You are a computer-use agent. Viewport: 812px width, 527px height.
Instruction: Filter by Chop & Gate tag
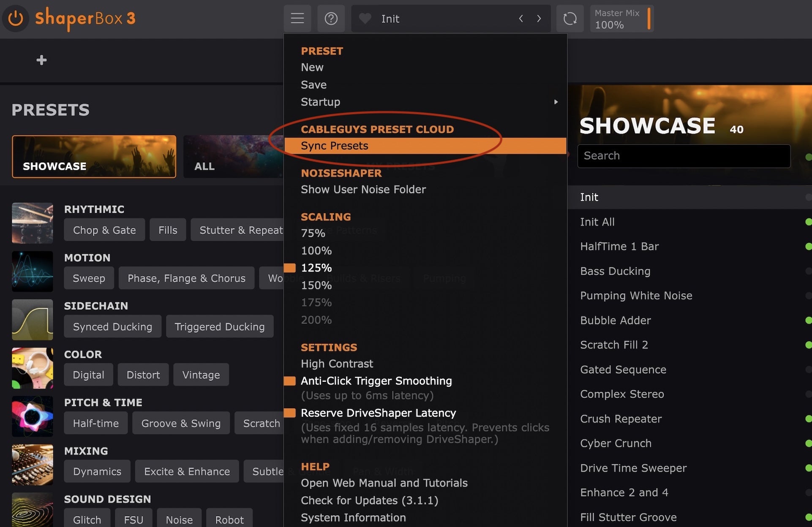(104, 230)
